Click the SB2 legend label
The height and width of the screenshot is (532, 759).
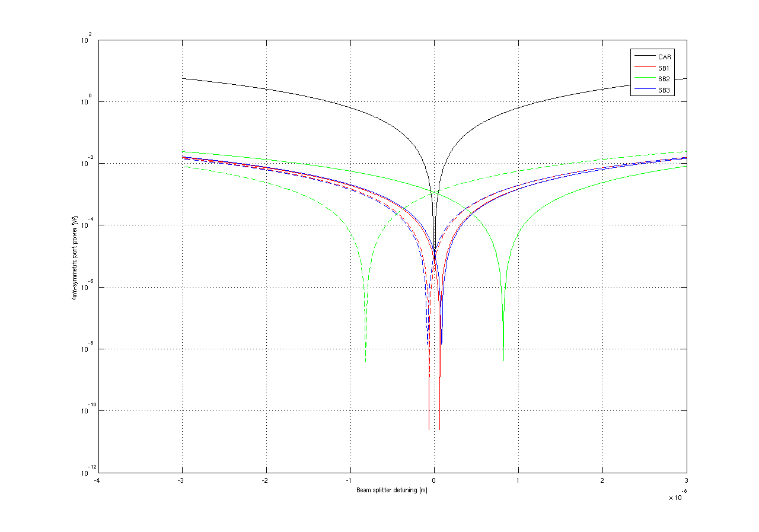(x=664, y=79)
